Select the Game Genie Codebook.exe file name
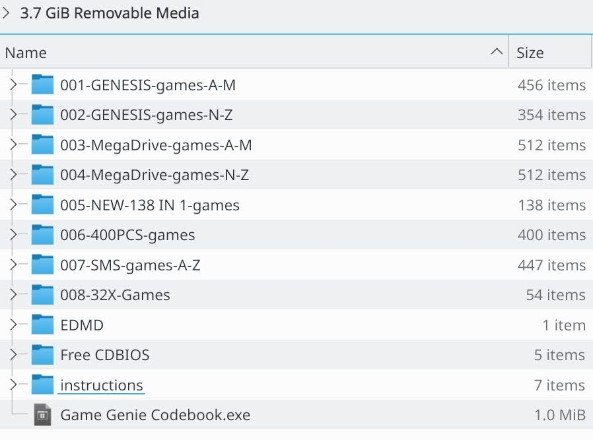 155,415
